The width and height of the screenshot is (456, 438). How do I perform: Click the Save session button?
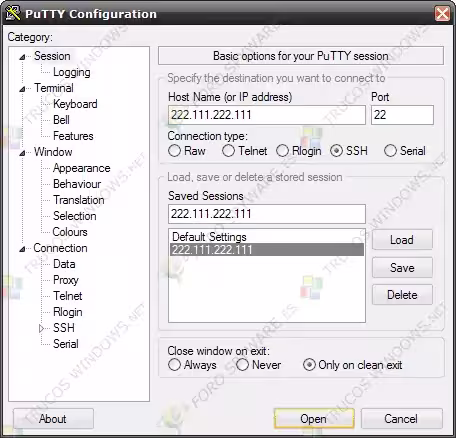point(402,268)
